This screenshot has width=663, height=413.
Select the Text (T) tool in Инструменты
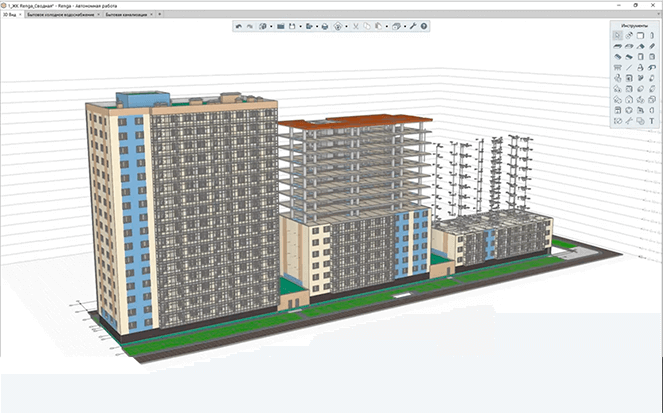coord(652,121)
